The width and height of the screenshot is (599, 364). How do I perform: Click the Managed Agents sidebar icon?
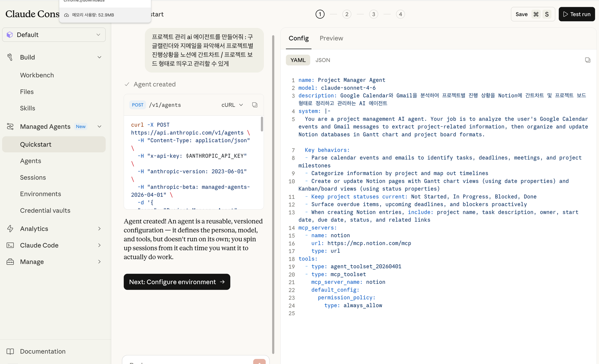(10, 127)
